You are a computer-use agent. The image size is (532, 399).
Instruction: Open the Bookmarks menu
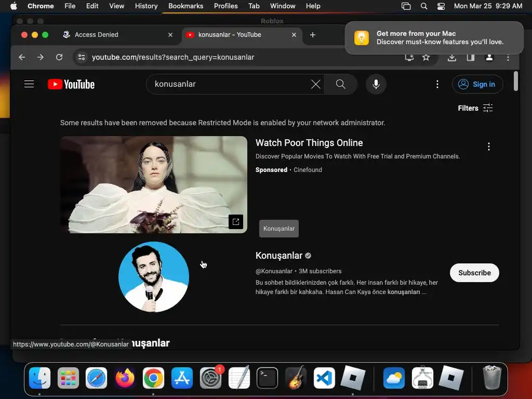(x=185, y=6)
